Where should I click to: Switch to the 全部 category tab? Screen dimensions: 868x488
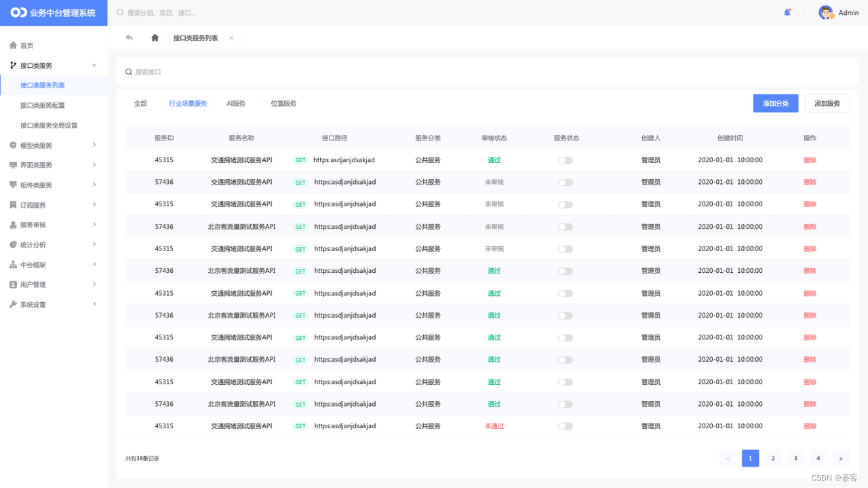140,104
